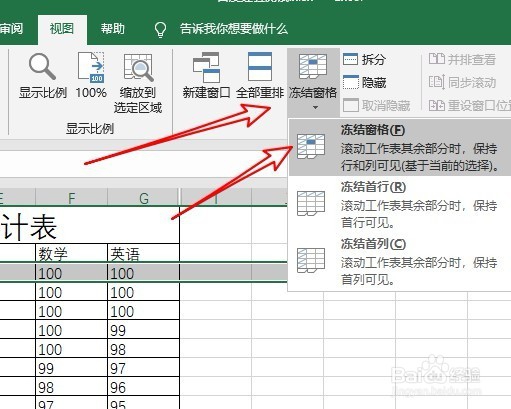Select cell with 99 in 数学 column

(x=71, y=367)
